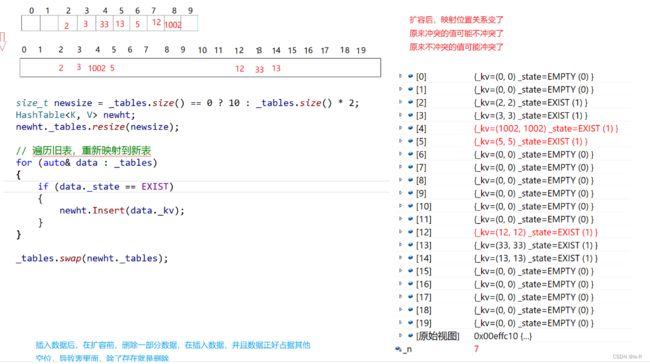The width and height of the screenshot is (650, 364).
Task: Expand the [19] watch entry arrow
Action: pyautogui.click(x=400, y=323)
